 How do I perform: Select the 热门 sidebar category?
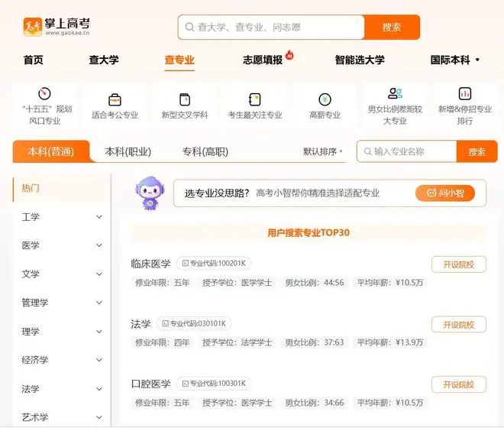coord(62,188)
